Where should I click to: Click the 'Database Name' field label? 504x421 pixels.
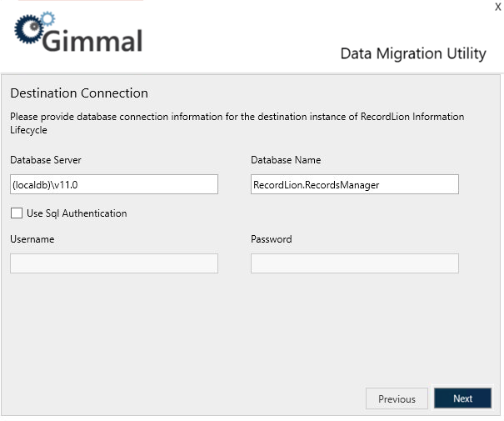coord(286,160)
